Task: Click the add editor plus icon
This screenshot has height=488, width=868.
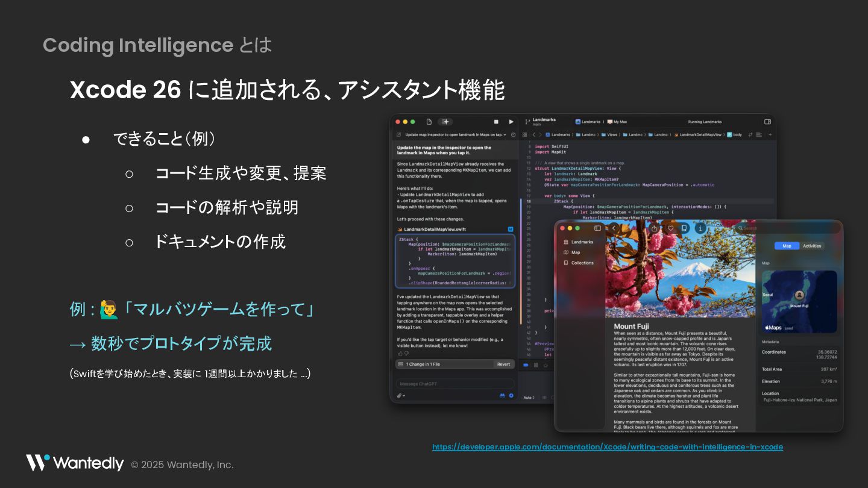Action: point(770,135)
